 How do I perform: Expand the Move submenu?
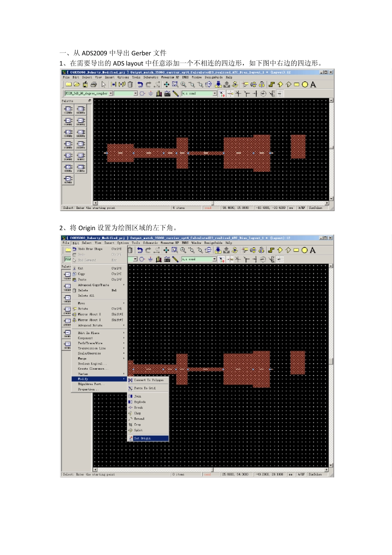click(99, 303)
